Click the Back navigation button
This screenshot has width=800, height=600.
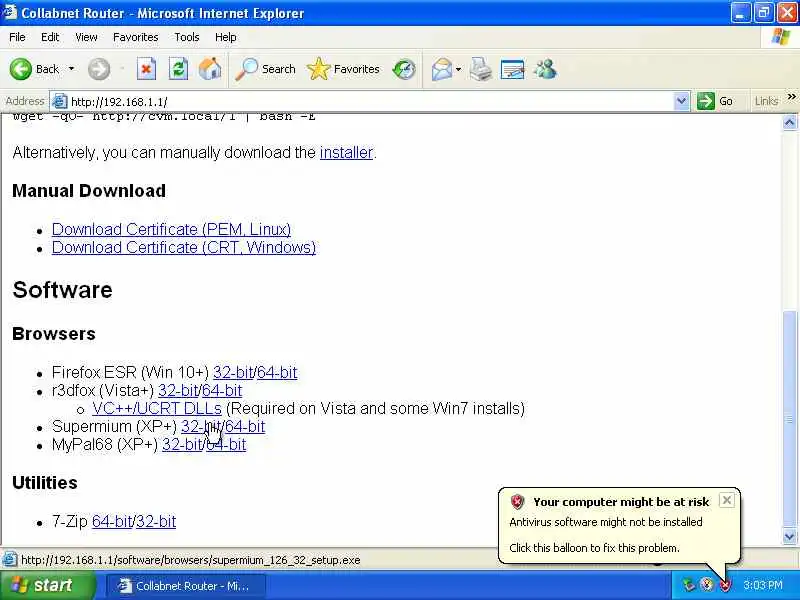(x=34, y=69)
